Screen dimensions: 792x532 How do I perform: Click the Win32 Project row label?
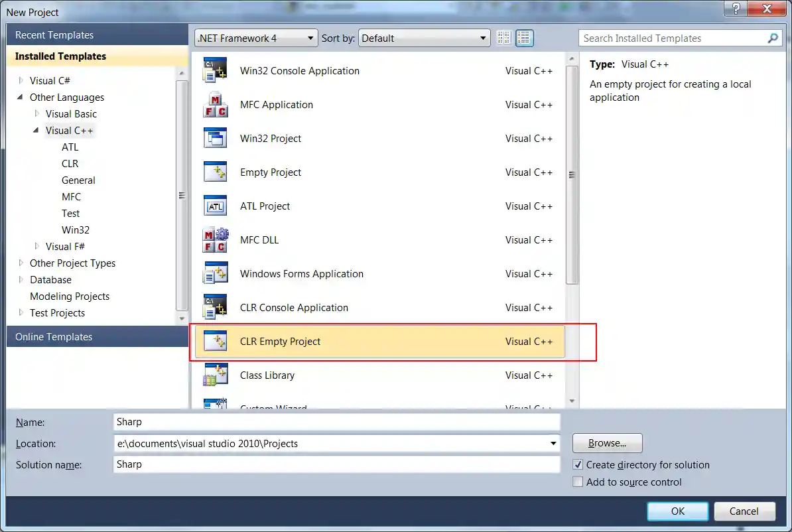coord(270,138)
